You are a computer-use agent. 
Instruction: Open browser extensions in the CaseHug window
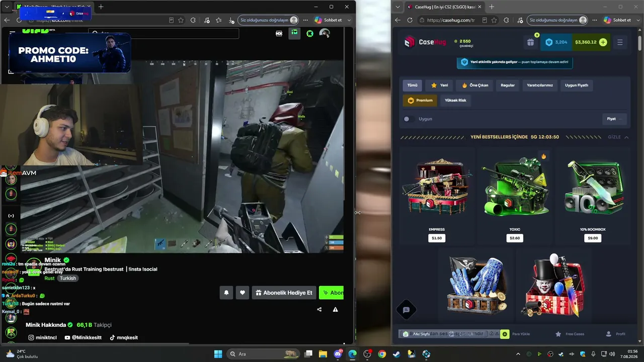[x=506, y=20]
